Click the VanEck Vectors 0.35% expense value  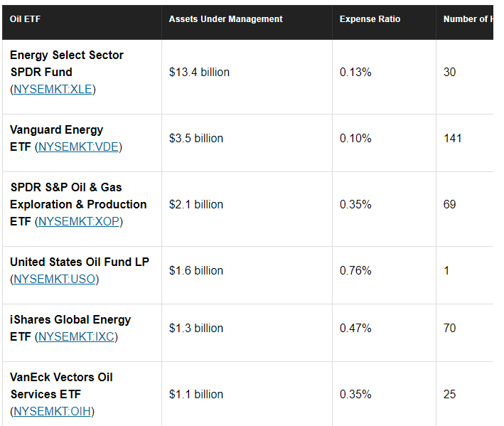coord(355,395)
